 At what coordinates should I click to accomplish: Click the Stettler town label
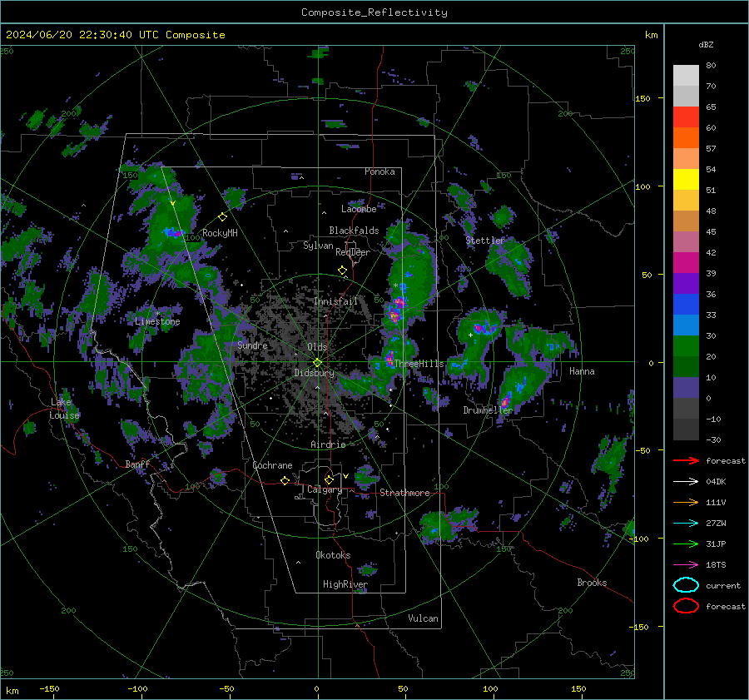pos(485,241)
